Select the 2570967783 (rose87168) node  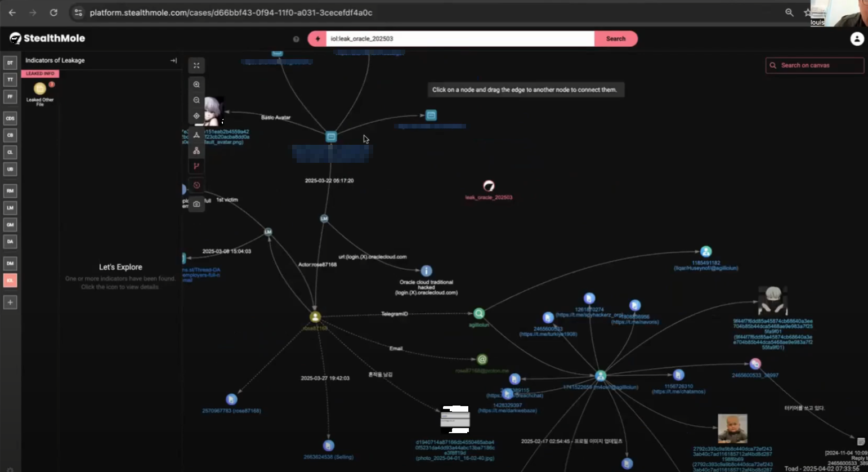(231, 399)
